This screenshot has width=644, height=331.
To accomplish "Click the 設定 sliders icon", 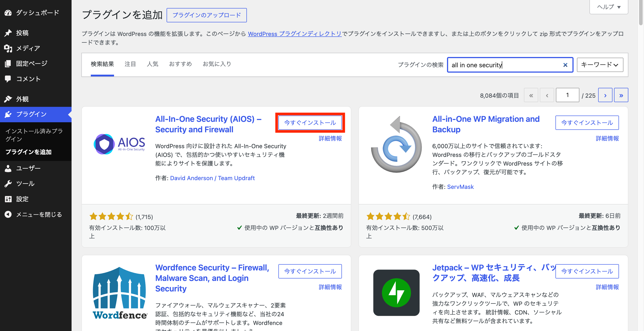I will [8, 199].
